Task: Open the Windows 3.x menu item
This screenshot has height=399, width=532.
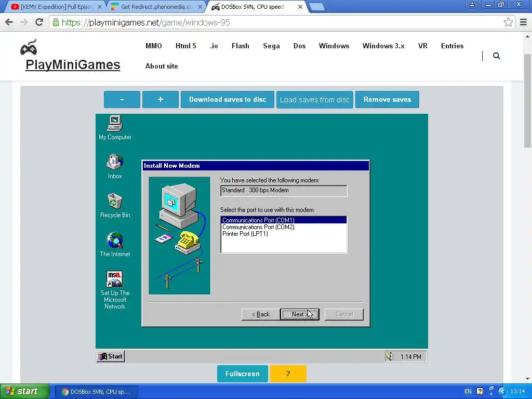Action: coord(383,46)
